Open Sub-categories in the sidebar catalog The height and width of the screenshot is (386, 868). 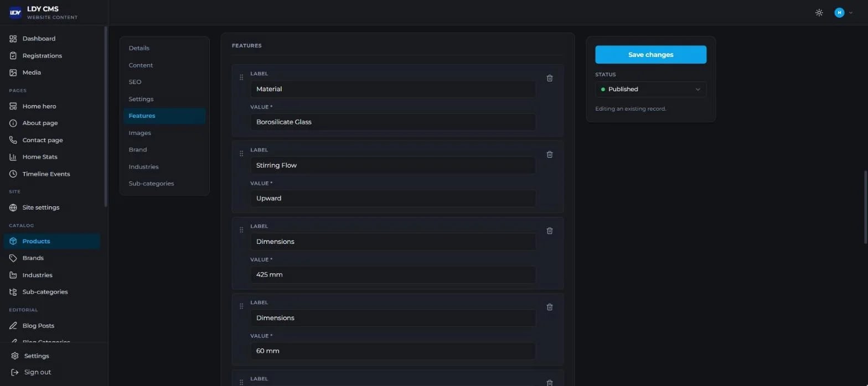52,292
